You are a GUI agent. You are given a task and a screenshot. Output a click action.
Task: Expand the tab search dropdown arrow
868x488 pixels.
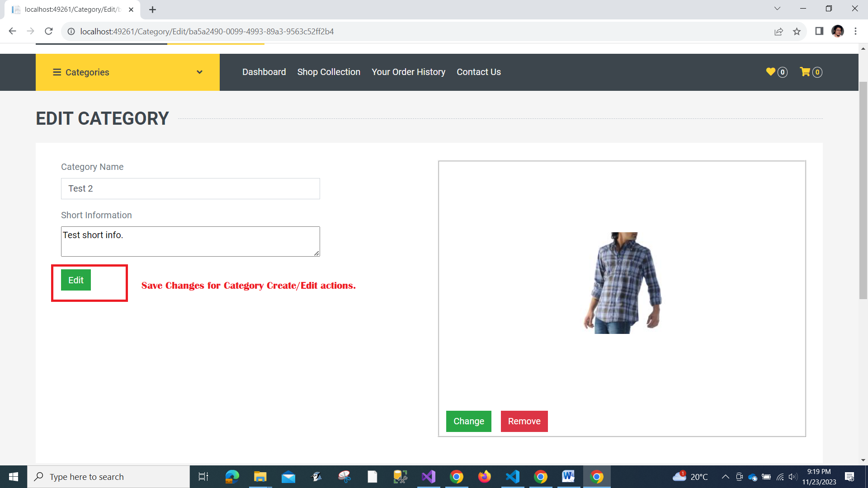[x=777, y=9]
